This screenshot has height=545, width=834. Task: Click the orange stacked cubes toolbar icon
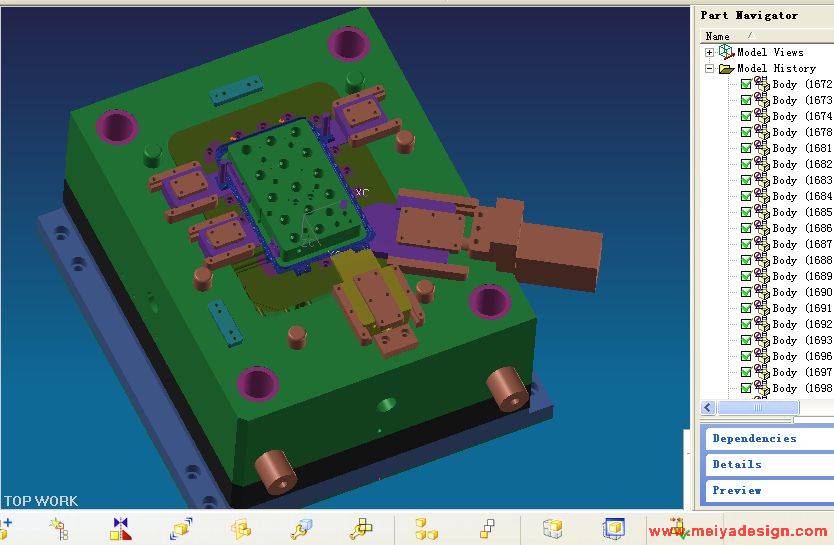[x=241, y=529]
